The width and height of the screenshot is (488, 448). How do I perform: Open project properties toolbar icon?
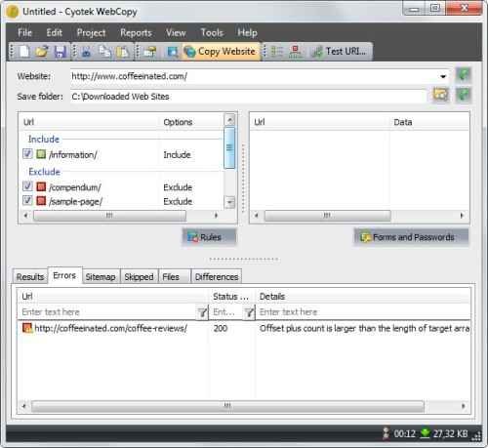coord(150,52)
